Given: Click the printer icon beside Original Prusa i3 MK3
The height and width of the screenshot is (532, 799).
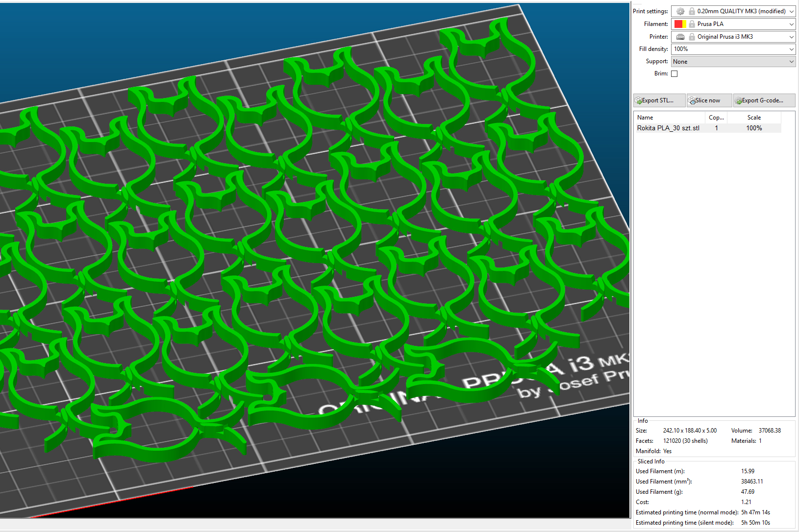Looking at the screenshot, I should (x=680, y=37).
